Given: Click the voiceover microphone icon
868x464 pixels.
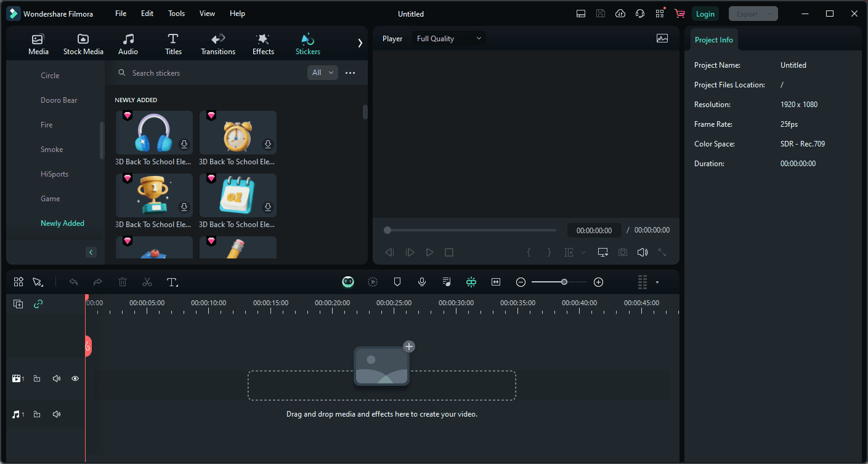Looking at the screenshot, I should [x=422, y=282].
